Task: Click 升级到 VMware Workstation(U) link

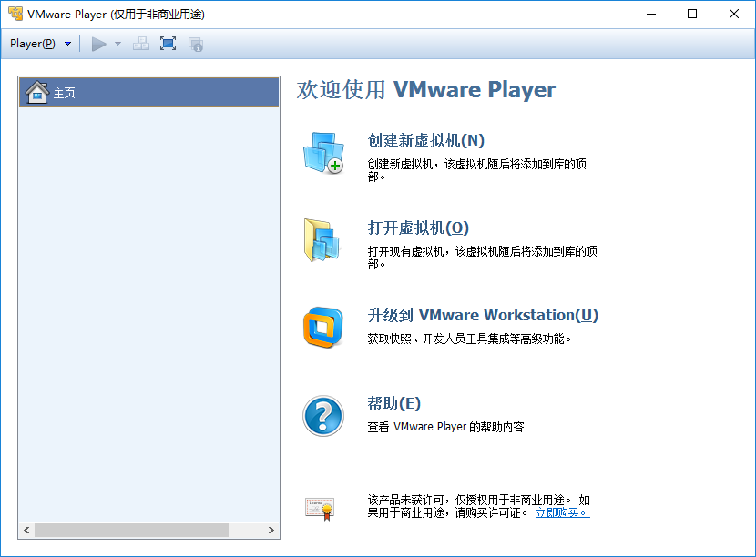Action: [483, 315]
